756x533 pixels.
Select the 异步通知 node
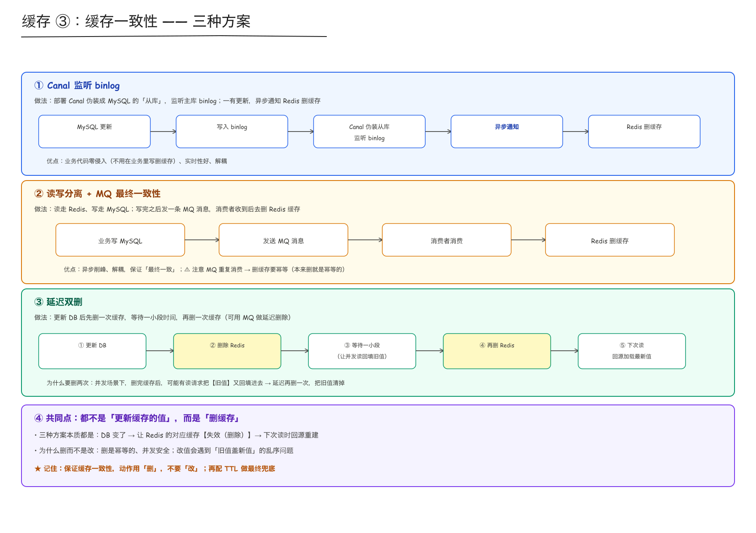click(x=507, y=132)
